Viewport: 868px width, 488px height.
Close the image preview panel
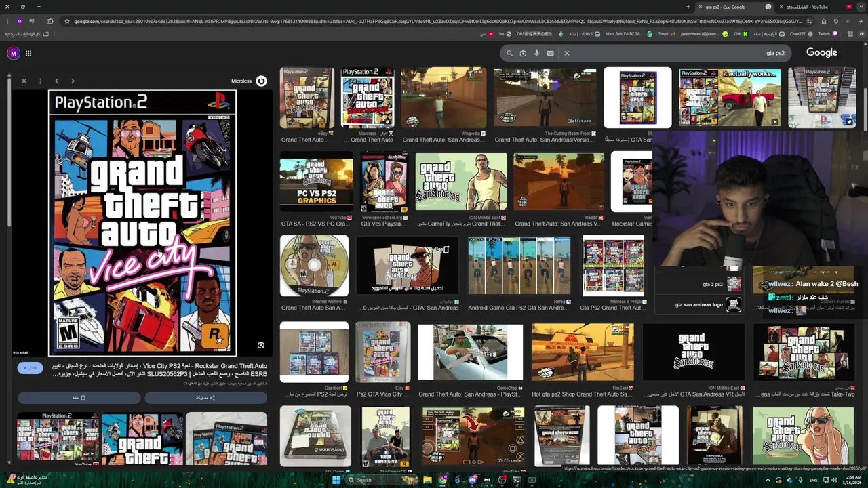24,81
